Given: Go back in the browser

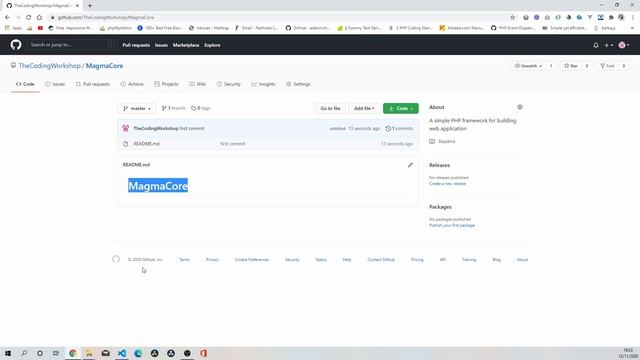Looking at the screenshot, I should 7,18.
